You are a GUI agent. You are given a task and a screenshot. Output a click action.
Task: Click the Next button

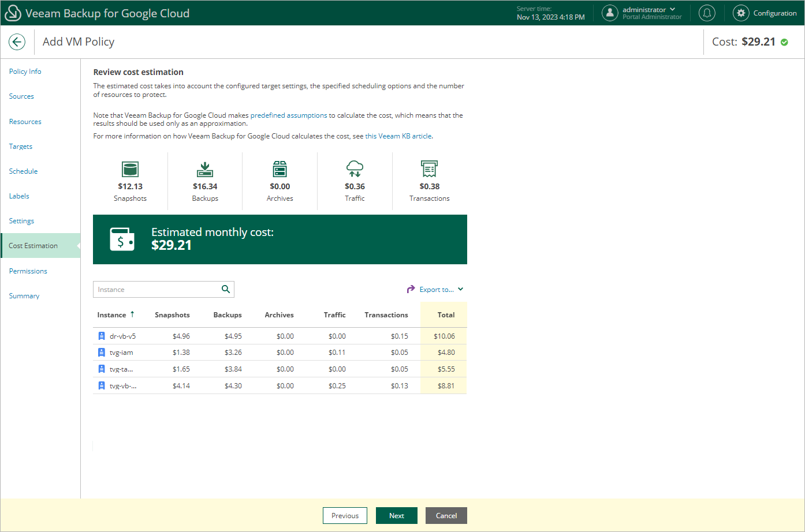(397, 516)
